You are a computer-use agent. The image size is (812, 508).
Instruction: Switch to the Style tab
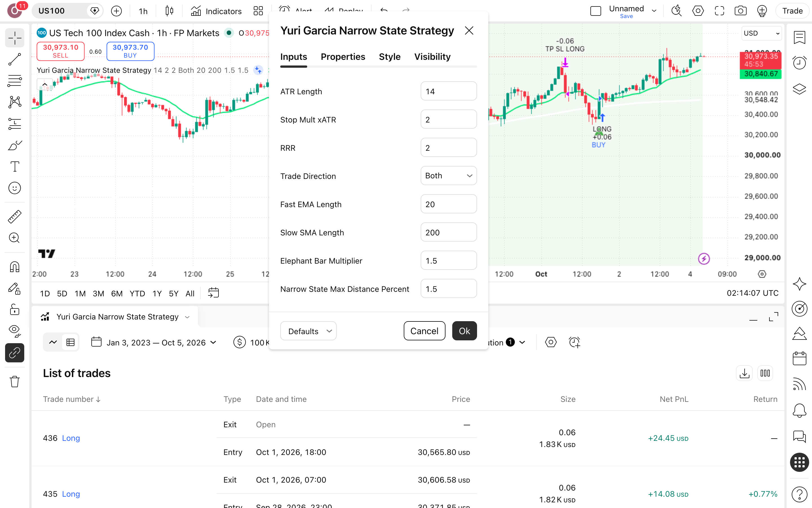click(x=389, y=57)
